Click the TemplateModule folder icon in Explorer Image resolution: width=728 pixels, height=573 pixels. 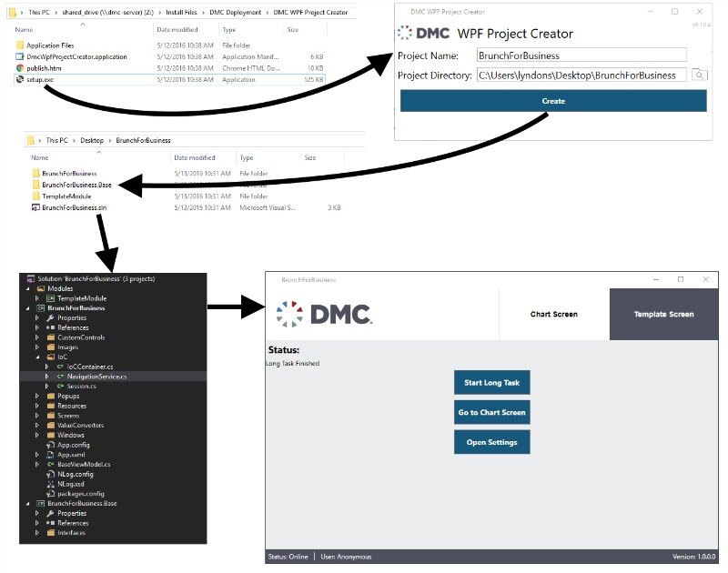point(36,196)
